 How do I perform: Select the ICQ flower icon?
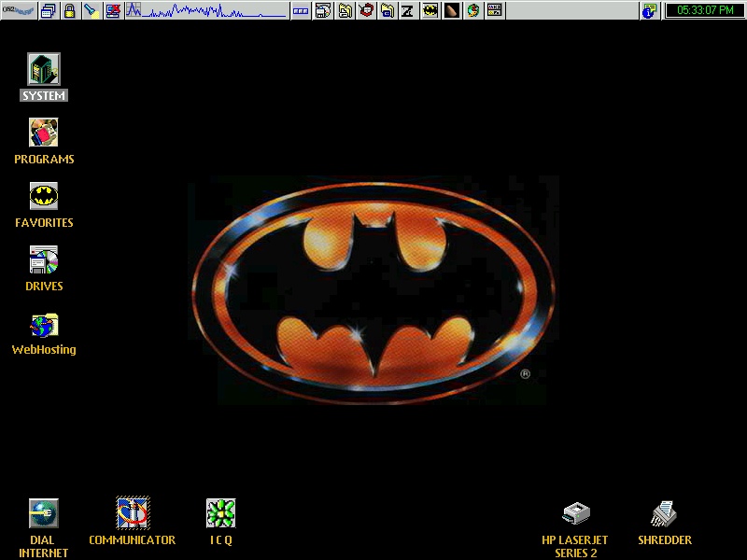click(220, 513)
